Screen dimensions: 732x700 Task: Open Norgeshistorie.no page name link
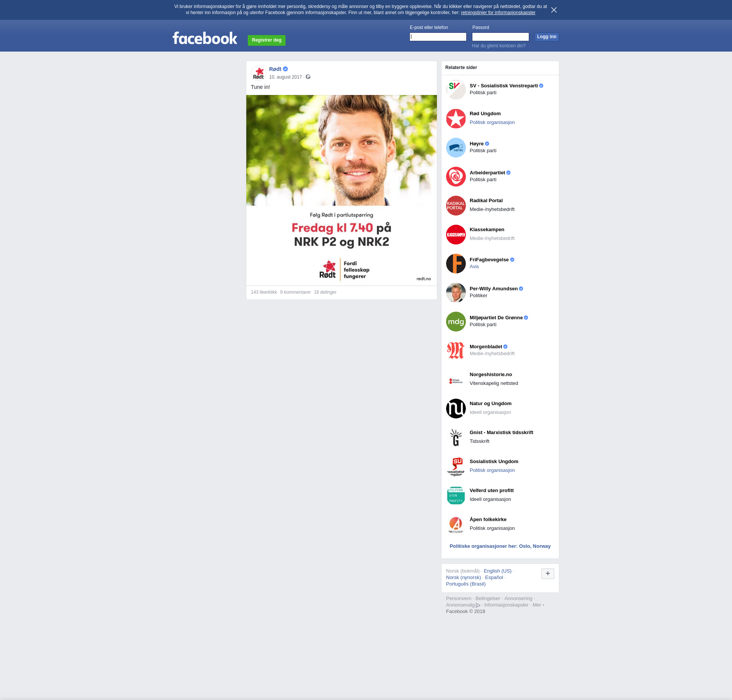pos(491,375)
